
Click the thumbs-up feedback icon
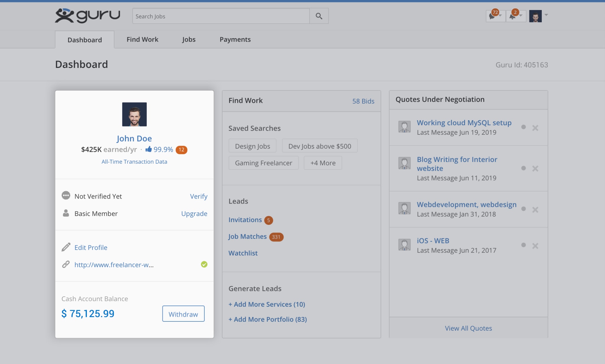[x=149, y=149]
